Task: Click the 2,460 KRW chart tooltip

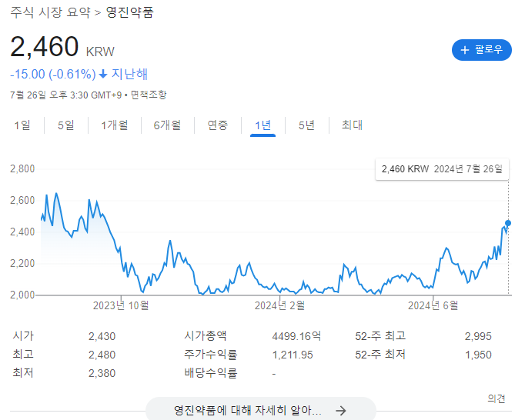Action: tap(442, 169)
